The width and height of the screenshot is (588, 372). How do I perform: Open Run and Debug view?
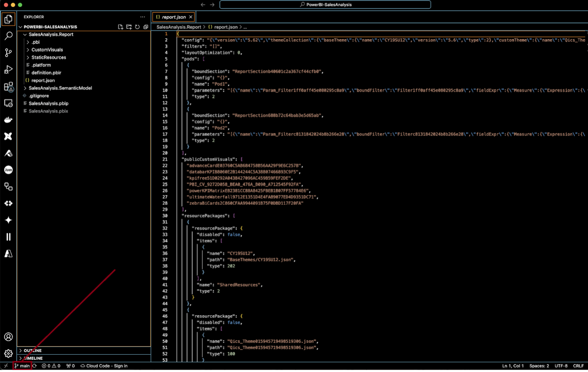[x=8, y=70]
